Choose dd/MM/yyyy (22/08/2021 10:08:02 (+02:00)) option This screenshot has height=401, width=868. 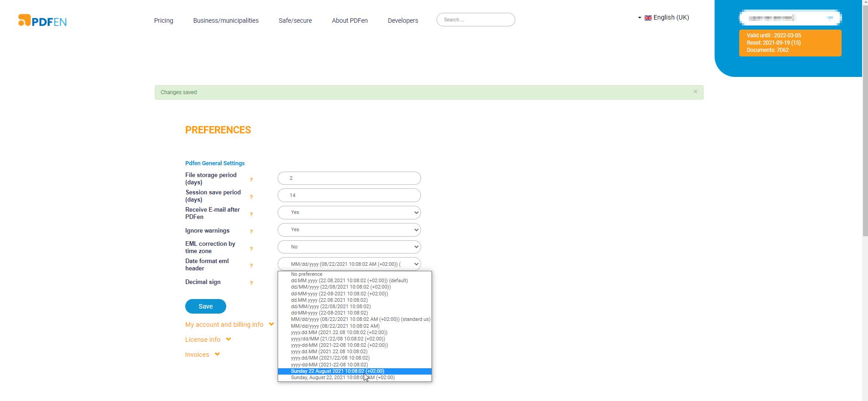point(355,287)
